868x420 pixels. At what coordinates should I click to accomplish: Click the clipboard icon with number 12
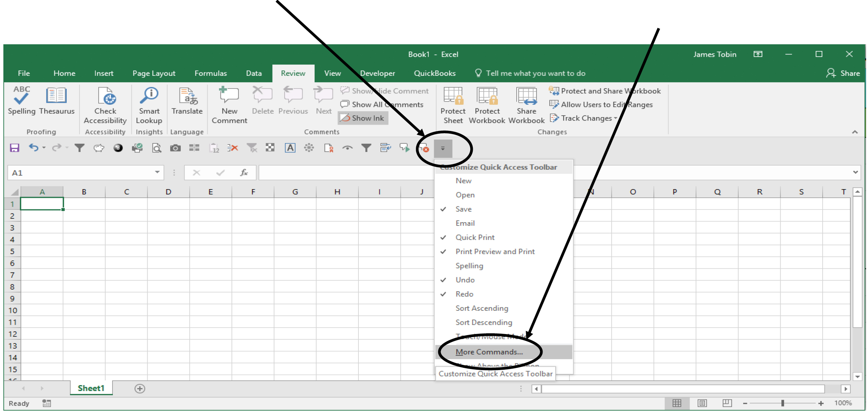(x=214, y=148)
